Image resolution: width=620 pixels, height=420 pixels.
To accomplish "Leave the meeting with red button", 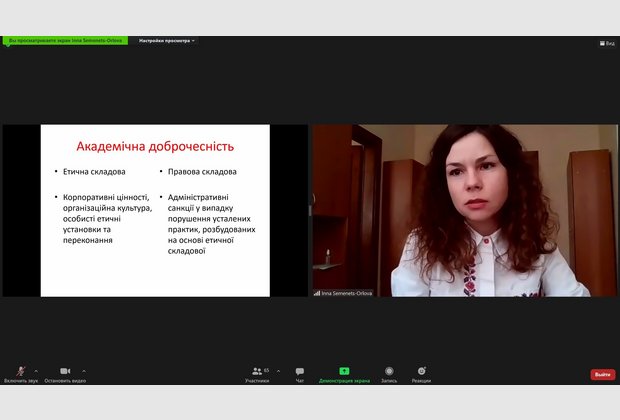I will pos(603,374).
